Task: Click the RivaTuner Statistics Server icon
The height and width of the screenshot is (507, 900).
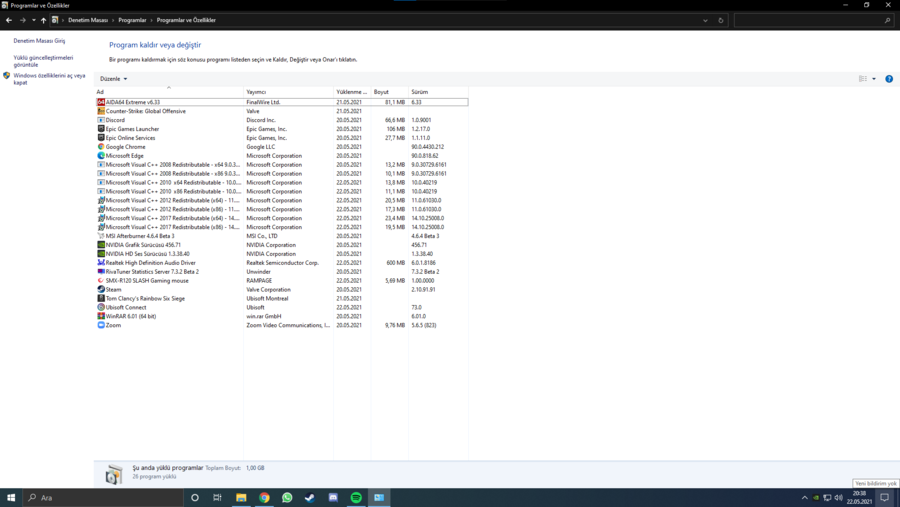Action: [x=101, y=272]
